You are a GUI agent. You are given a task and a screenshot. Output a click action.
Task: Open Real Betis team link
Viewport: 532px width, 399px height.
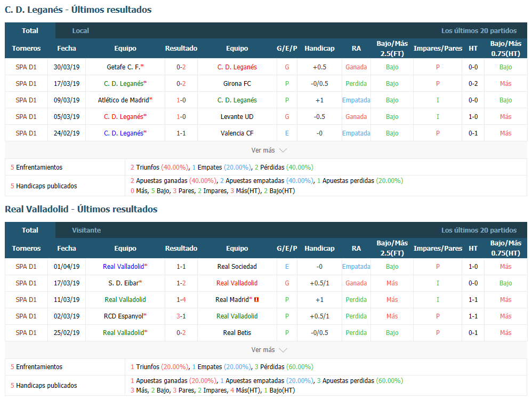pos(237,333)
